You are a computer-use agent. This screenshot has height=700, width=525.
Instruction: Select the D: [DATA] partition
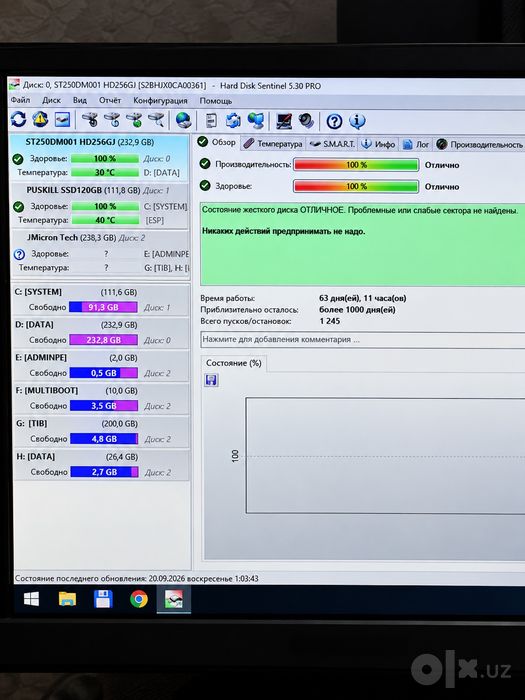pyautogui.click(x=101, y=333)
